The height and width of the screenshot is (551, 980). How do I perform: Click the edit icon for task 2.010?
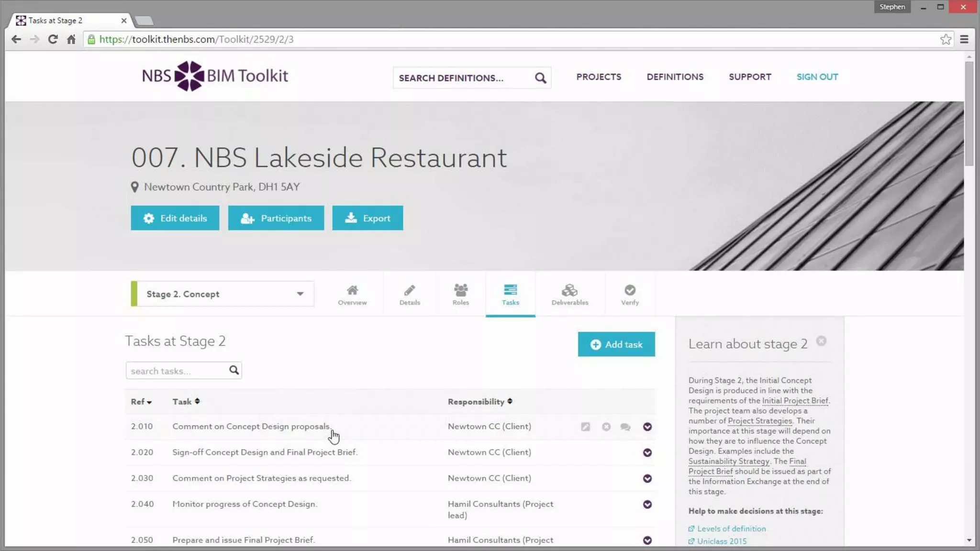click(x=585, y=427)
